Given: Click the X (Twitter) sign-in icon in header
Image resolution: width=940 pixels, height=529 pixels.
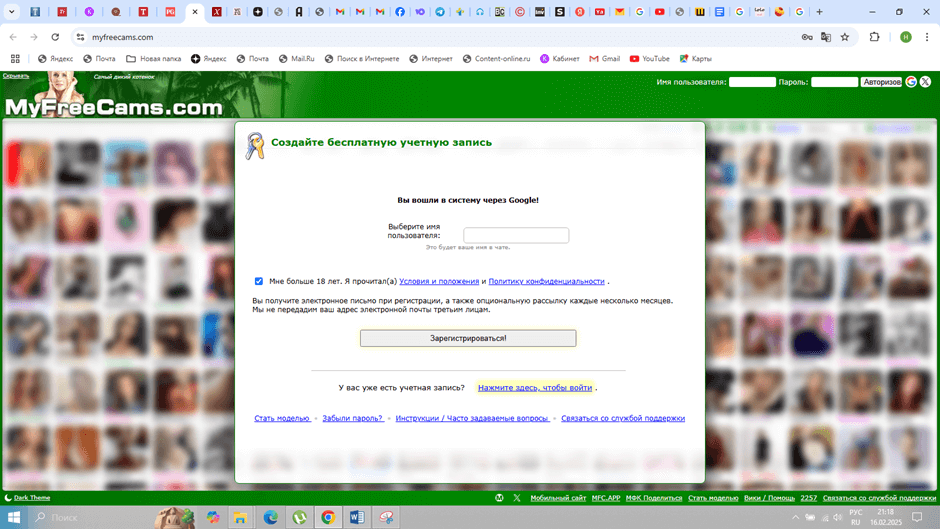Looking at the screenshot, I should [925, 82].
